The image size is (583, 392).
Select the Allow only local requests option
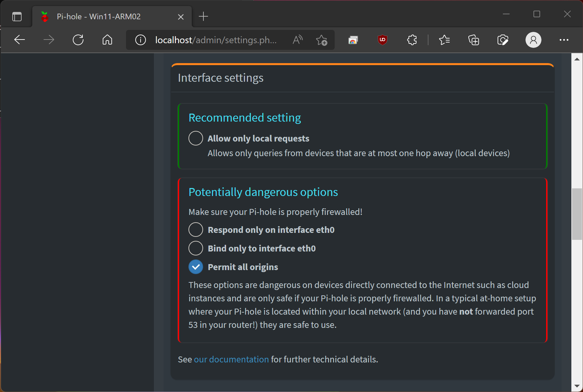tap(196, 138)
